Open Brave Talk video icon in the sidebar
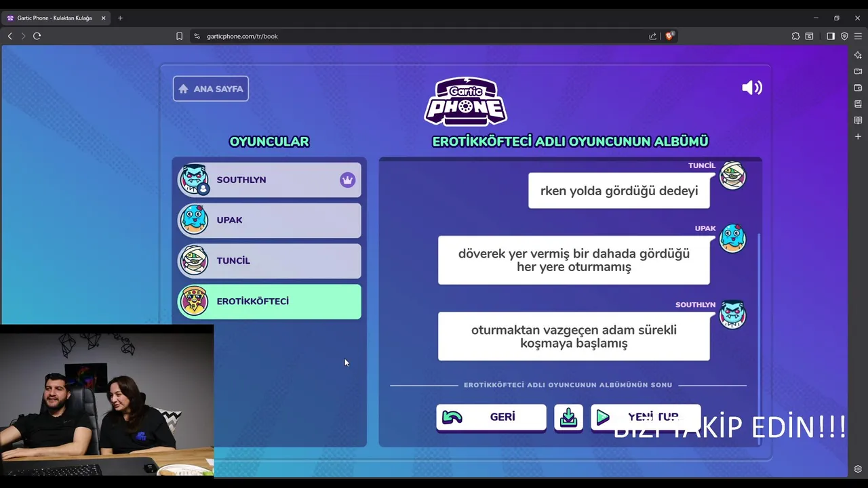This screenshot has height=488, width=868. 858,71
